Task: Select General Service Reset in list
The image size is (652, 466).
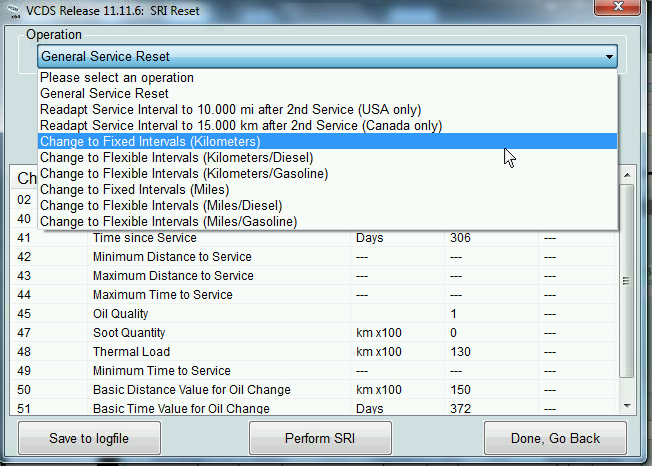Action: point(104,94)
